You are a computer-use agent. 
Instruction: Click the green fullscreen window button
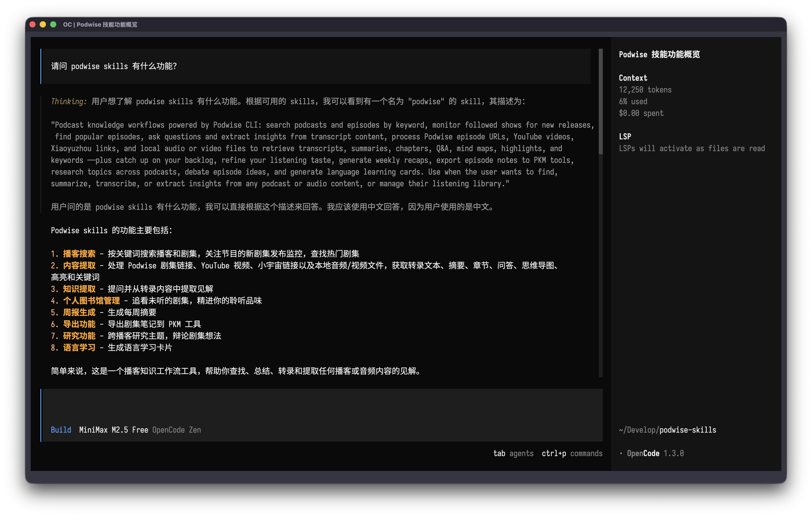click(53, 24)
